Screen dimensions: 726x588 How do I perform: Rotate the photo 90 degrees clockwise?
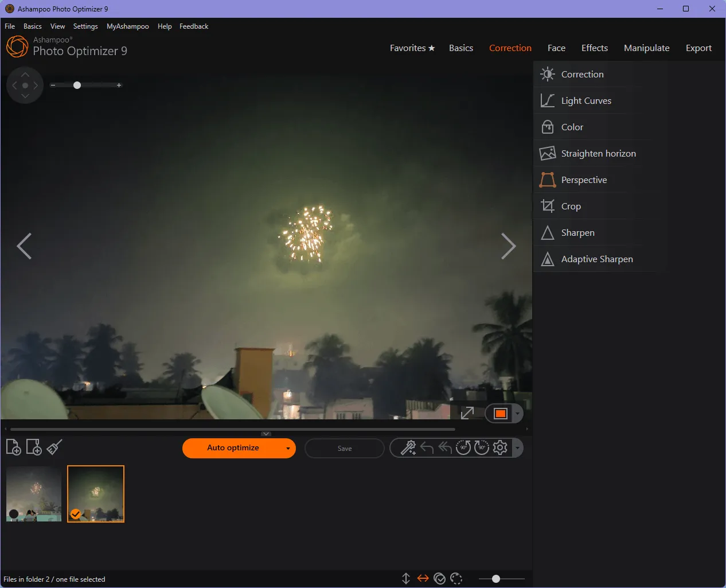[x=482, y=447]
